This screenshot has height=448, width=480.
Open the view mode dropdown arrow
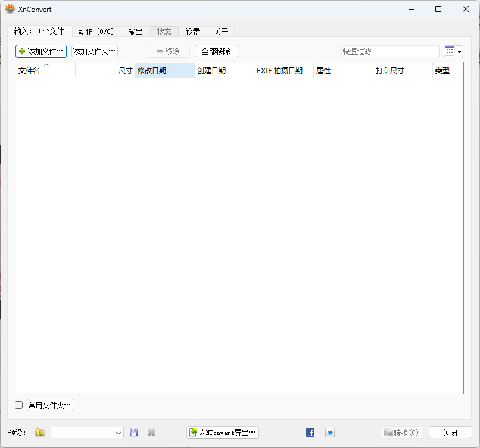click(460, 52)
